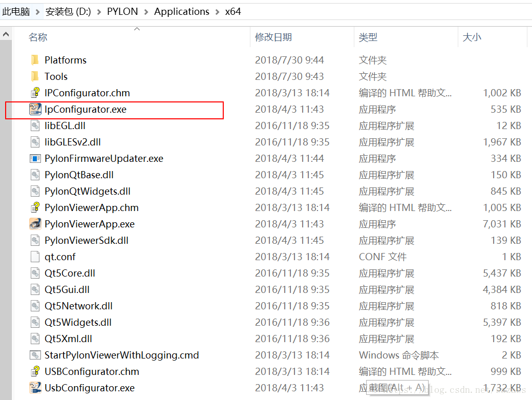Select the libGLESv2.dll file icon

click(35, 142)
